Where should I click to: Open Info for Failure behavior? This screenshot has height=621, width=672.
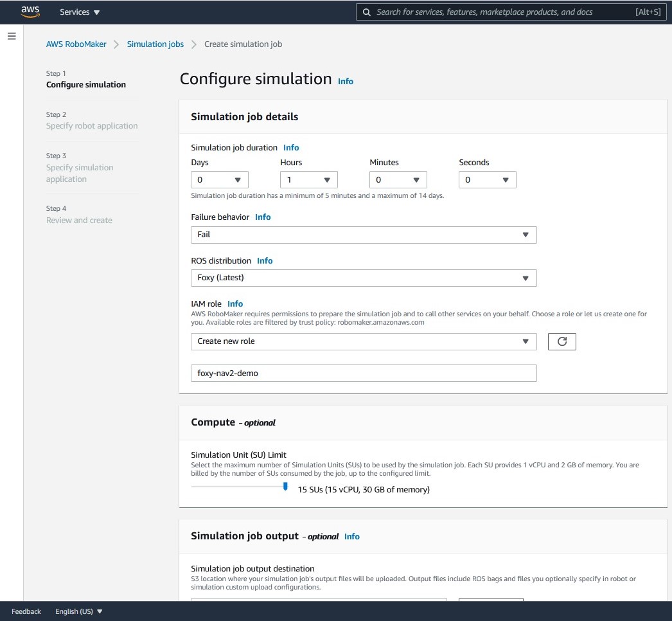tap(263, 217)
